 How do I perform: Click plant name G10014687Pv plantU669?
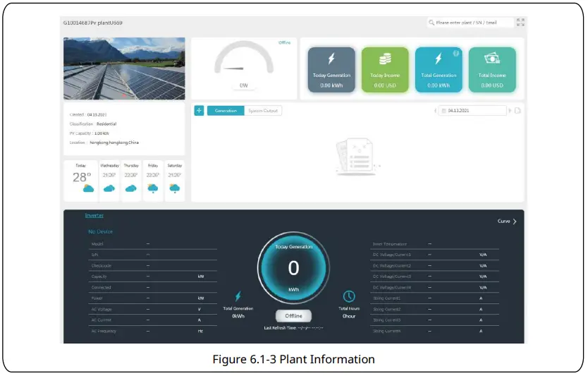click(x=92, y=23)
